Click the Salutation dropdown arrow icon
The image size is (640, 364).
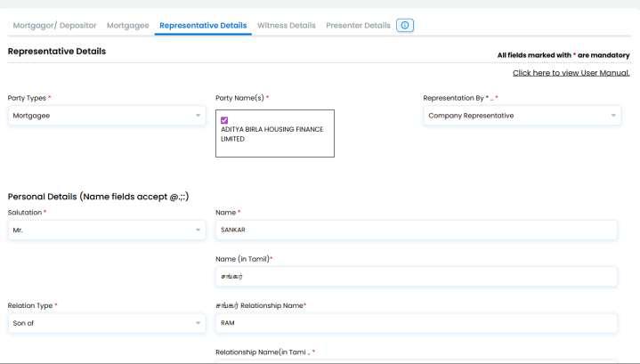[x=198, y=231]
